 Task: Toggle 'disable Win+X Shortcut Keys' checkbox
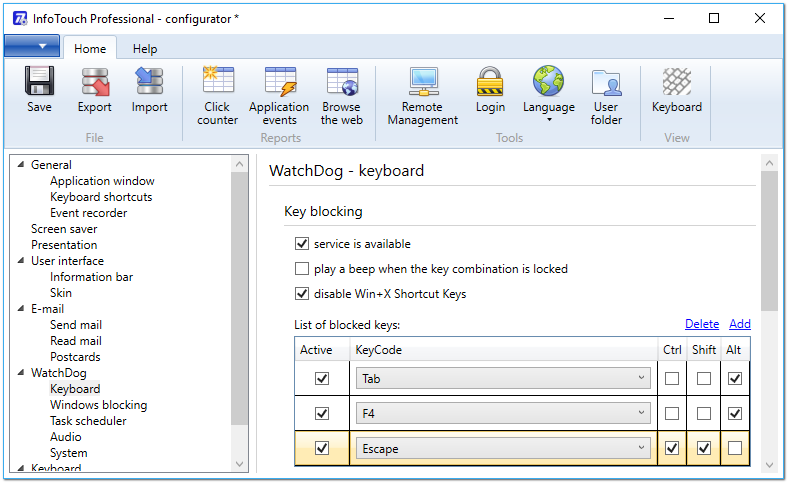302,294
